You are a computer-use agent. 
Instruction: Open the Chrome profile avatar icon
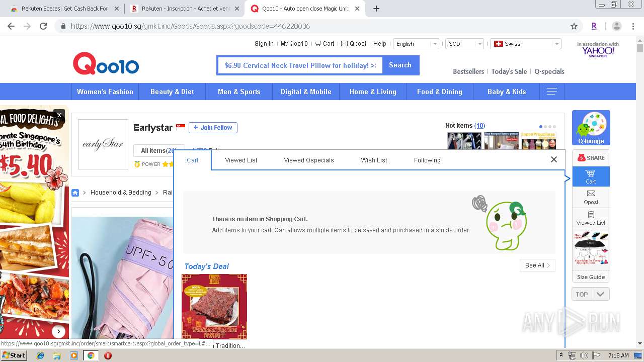click(617, 26)
